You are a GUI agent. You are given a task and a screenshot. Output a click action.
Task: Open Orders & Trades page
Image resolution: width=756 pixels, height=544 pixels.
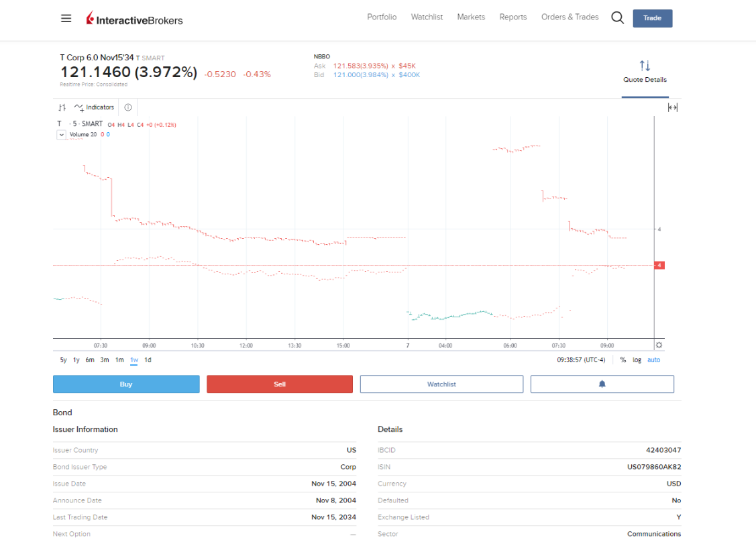coord(570,17)
